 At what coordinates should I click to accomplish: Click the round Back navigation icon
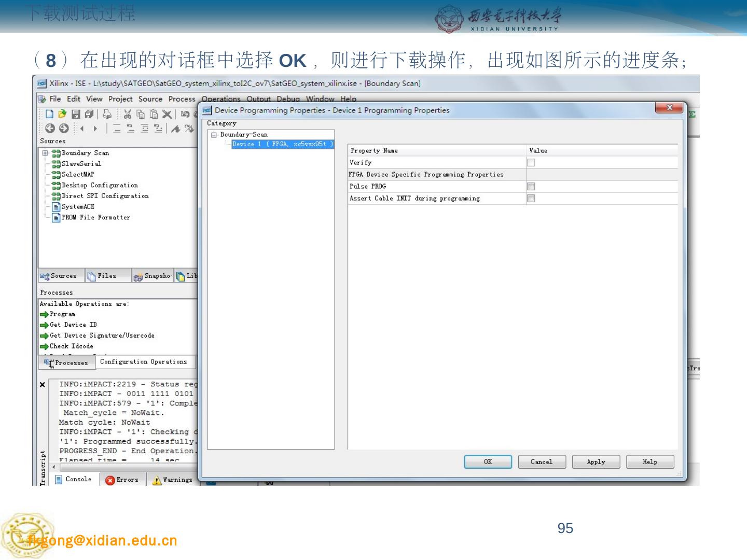[x=50, y=128]
